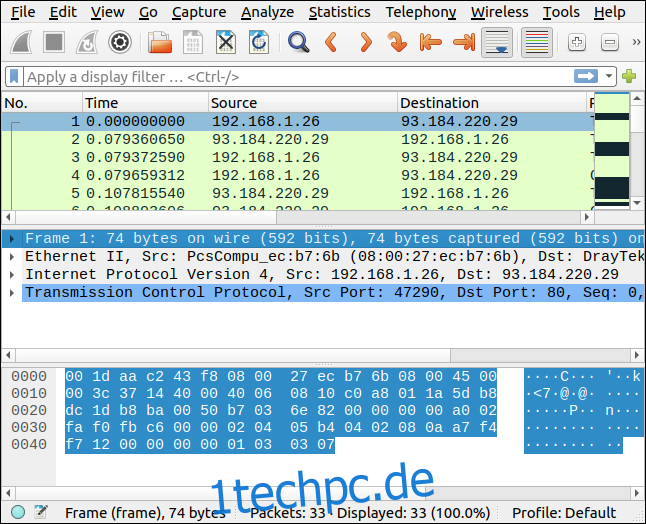
Task: Open the Tools menu
Action: click(x=561, y=12)
